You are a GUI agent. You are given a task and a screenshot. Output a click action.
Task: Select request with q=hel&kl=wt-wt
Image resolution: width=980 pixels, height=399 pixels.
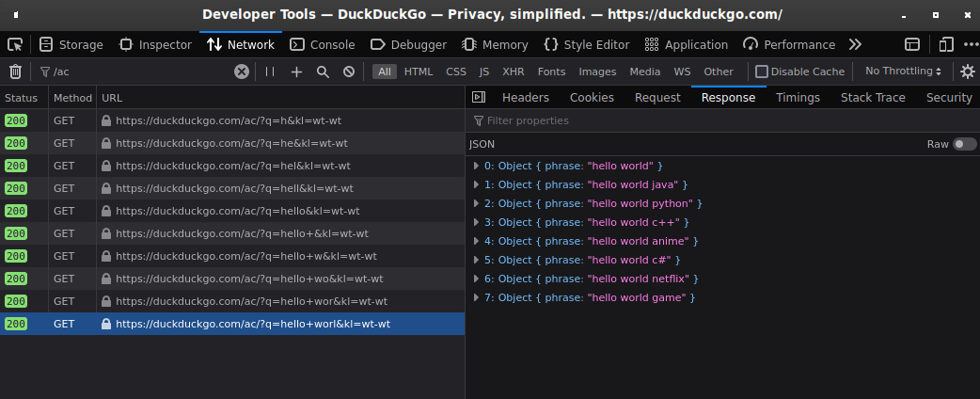pos(232,166)
